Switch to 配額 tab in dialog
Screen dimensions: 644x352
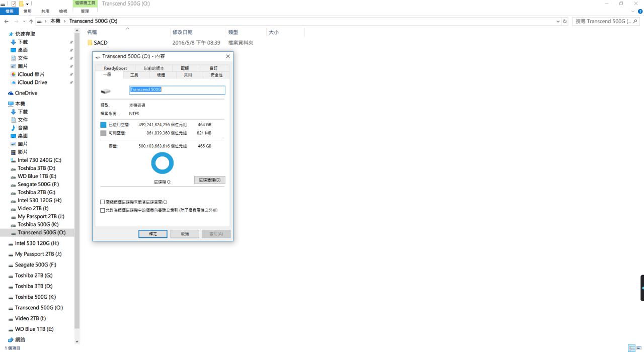coord(185,68)
